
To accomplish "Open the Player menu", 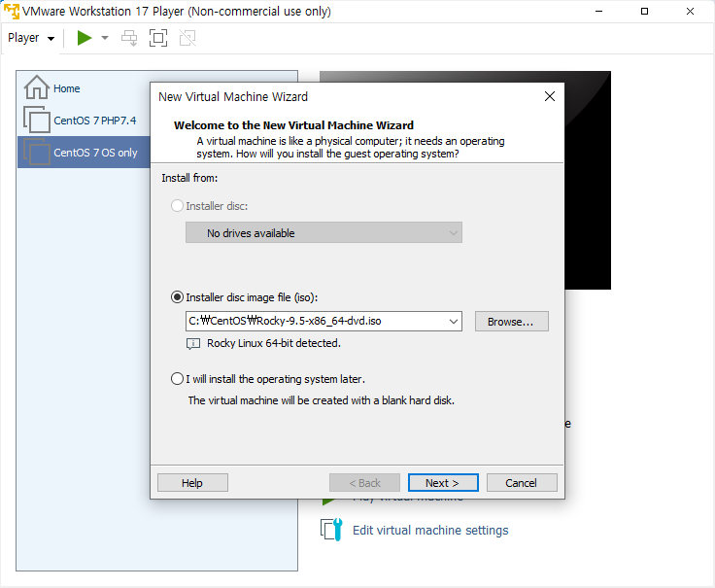I will coord(31,38).
